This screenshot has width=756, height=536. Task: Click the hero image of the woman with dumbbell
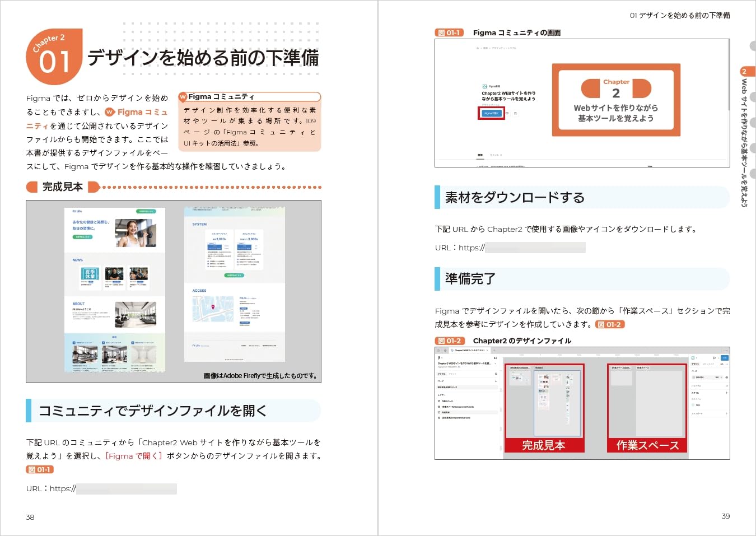[x=136, y=233]
